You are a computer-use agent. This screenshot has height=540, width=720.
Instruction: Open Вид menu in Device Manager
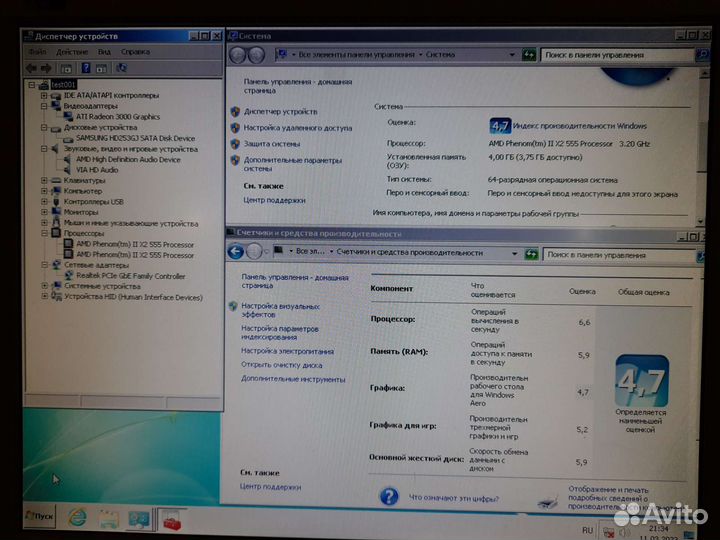(104, 52)
